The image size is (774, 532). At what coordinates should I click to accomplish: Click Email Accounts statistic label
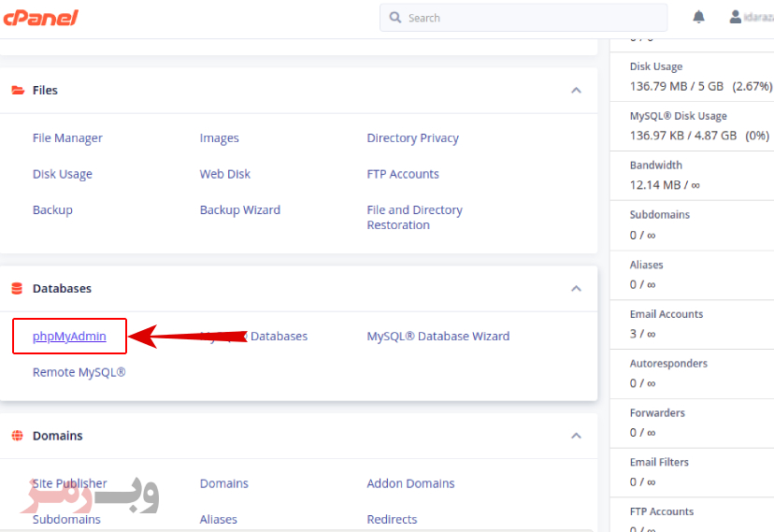[666, 314]
